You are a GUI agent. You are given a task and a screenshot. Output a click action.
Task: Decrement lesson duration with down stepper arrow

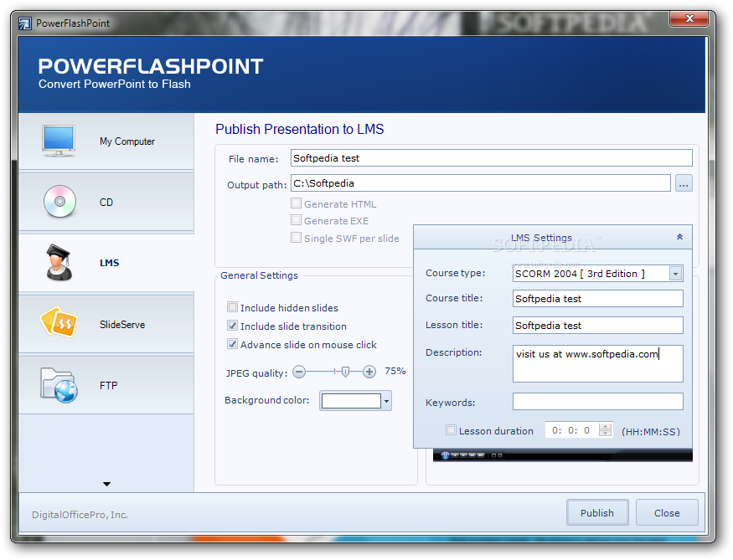606,434
